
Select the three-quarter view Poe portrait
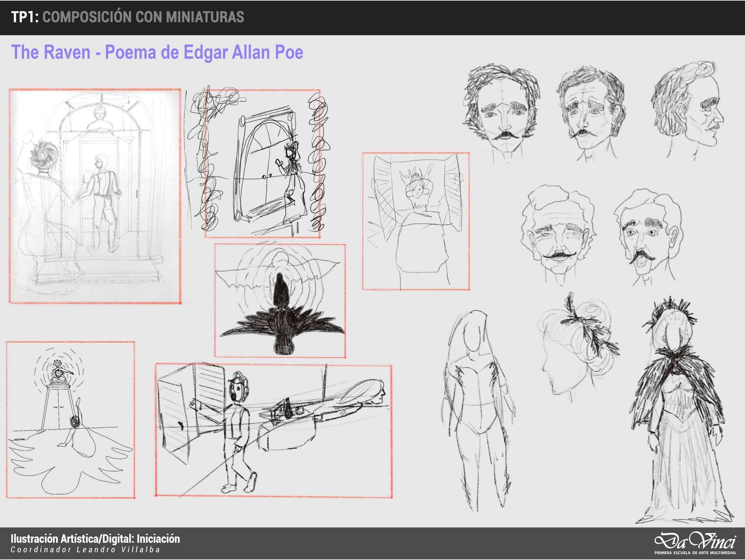(x=590, y=113)
